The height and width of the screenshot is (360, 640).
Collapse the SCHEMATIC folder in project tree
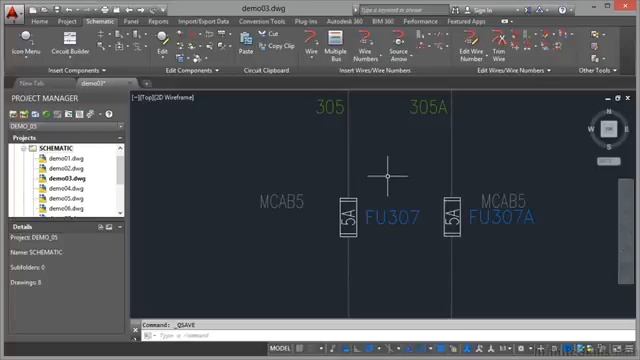point(24,148)
